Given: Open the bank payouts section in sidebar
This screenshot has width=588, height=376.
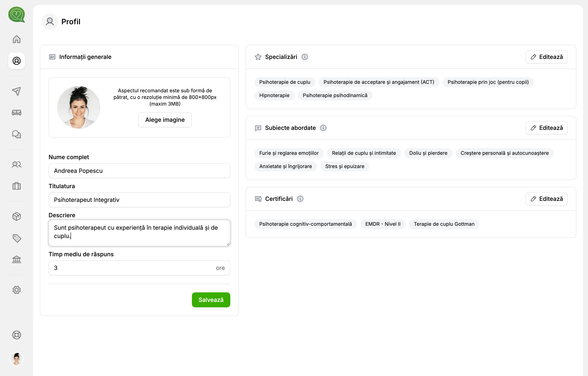Looking at the screenshot, I should coord(17,259).
